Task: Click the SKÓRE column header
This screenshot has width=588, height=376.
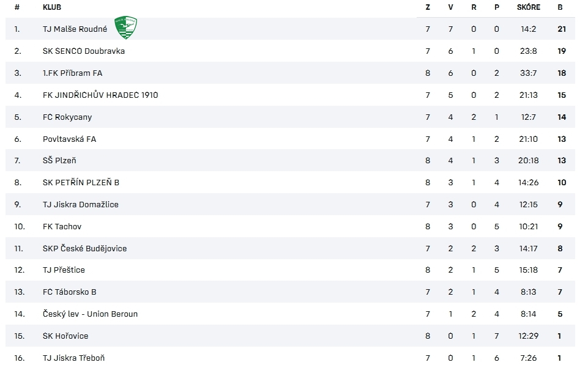Action: [x=529, y=7]
